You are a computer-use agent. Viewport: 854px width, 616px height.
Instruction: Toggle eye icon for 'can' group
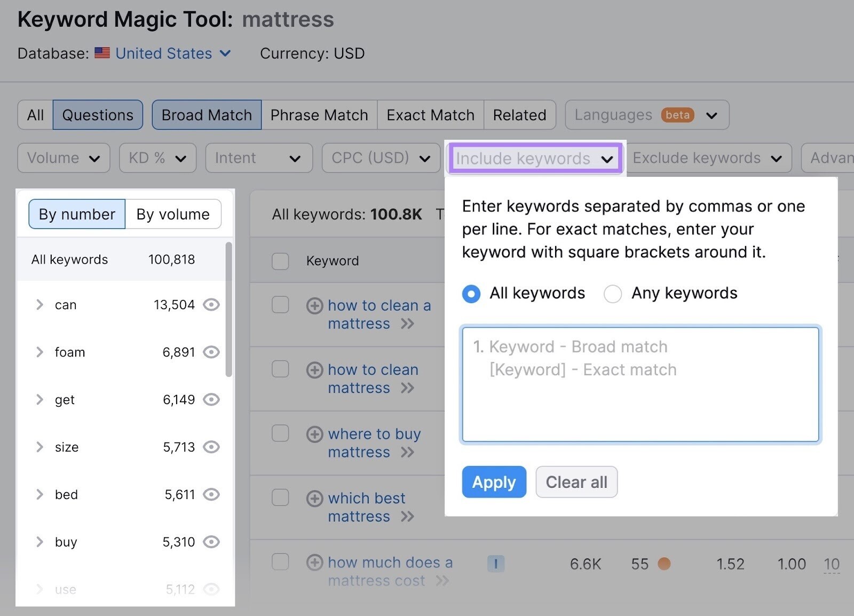click(211, 305)
